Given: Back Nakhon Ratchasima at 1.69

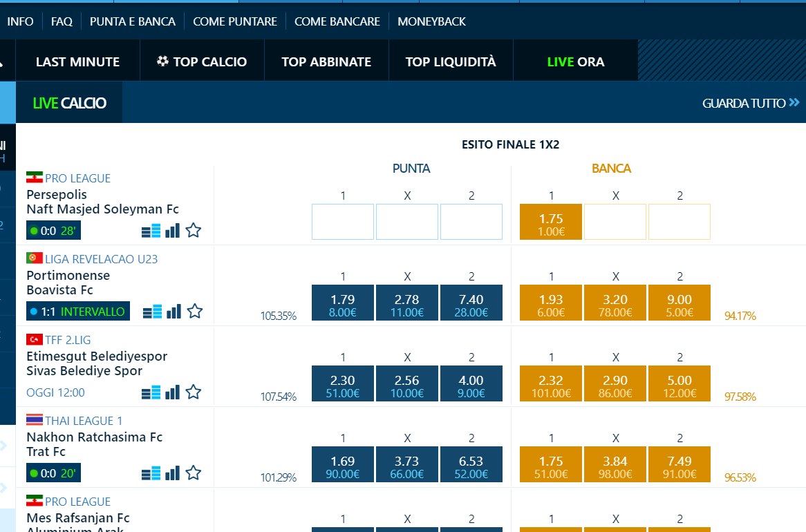Looking at the screenshot, I should coord(343,464).
